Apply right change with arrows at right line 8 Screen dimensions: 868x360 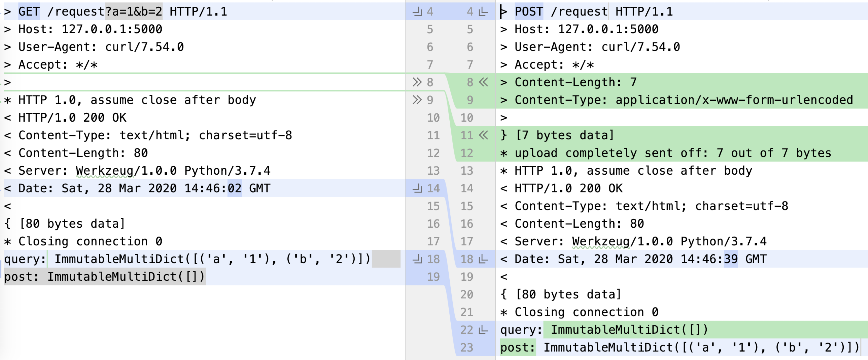click(x=483, y=82)
